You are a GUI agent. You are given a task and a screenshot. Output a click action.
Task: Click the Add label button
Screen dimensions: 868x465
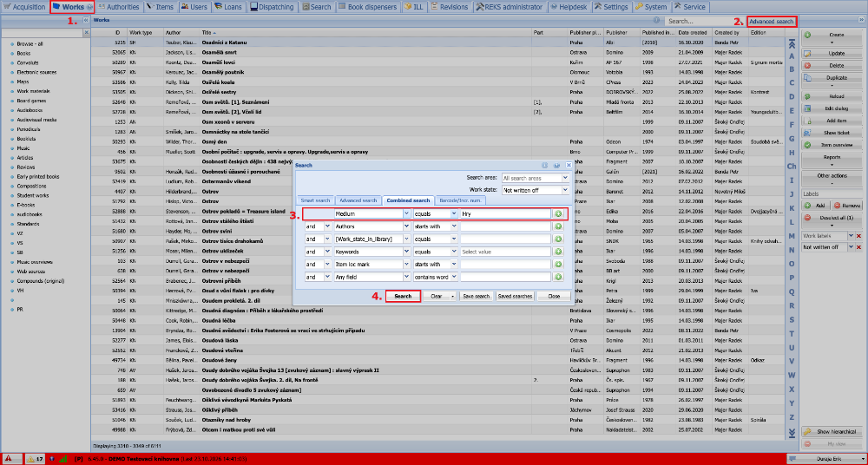[x=816, y=206]
